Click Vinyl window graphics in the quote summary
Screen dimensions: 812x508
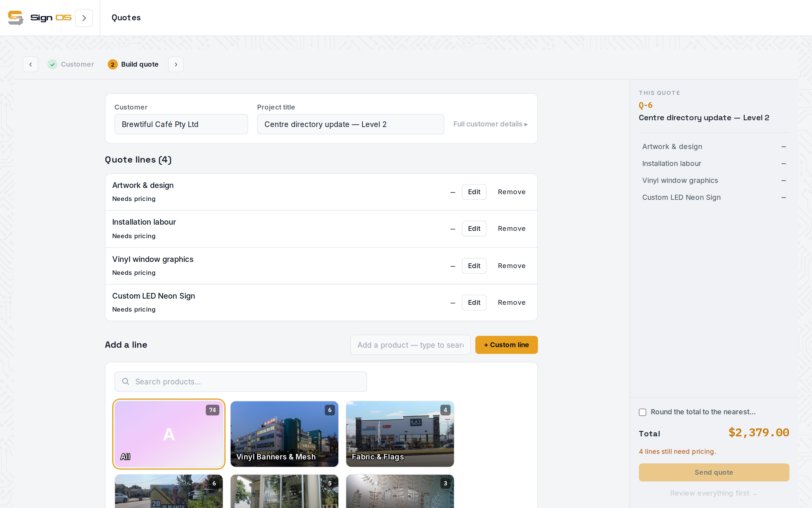pyautogui.click(x=680, y=180)
